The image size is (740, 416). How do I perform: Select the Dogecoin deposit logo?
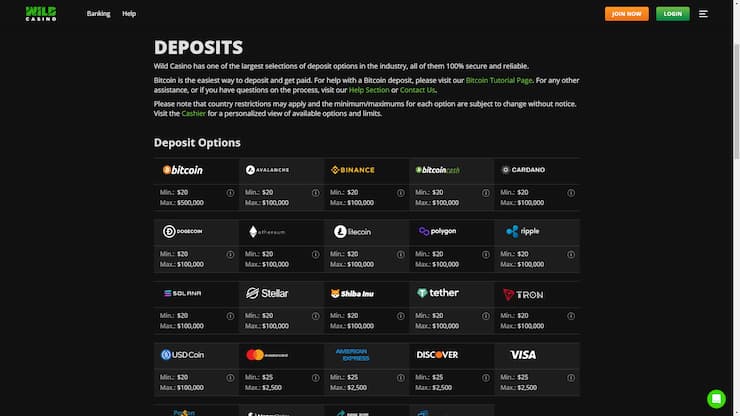pyautogui.click(x=183, y=231)
